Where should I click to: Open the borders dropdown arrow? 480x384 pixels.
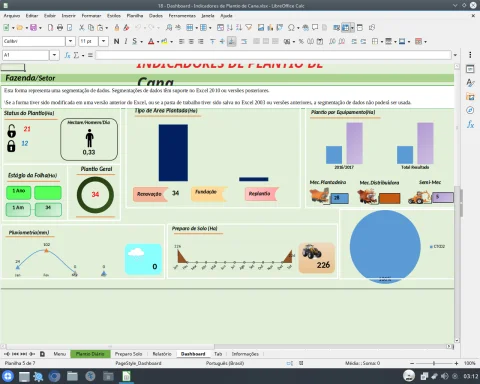(x=381, y=42)
